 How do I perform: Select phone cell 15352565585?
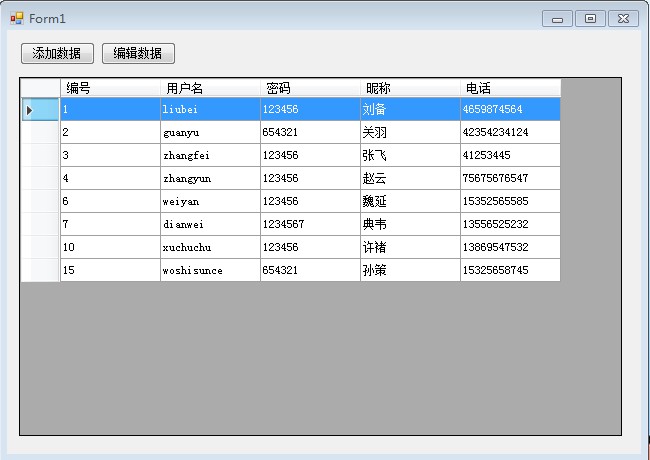tap(510, 201)
